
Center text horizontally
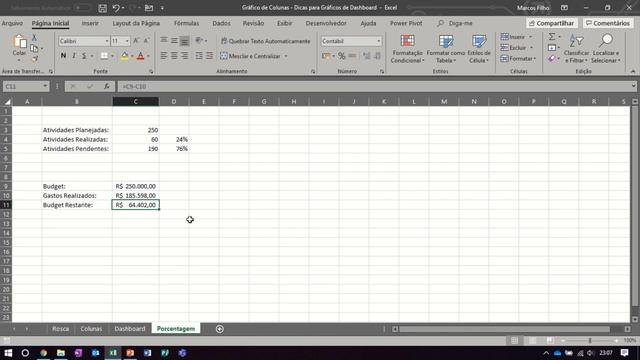tap(174, 56)
